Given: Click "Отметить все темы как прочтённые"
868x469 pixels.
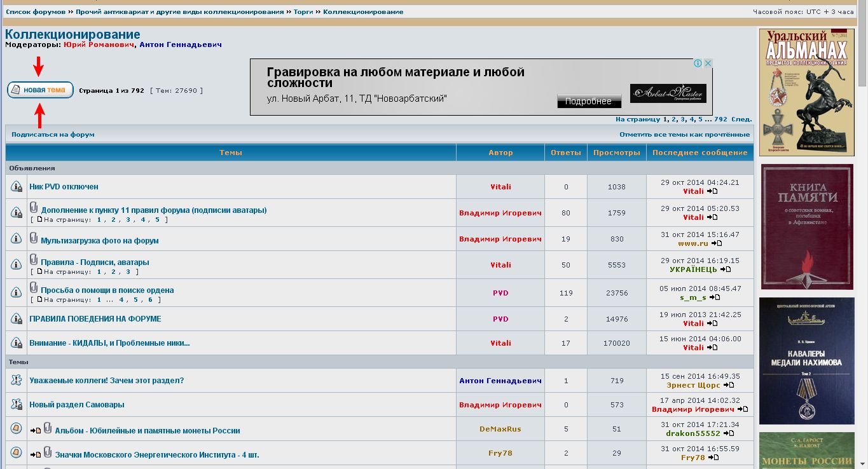Looking at the screenshot, I should pos(684,135).
